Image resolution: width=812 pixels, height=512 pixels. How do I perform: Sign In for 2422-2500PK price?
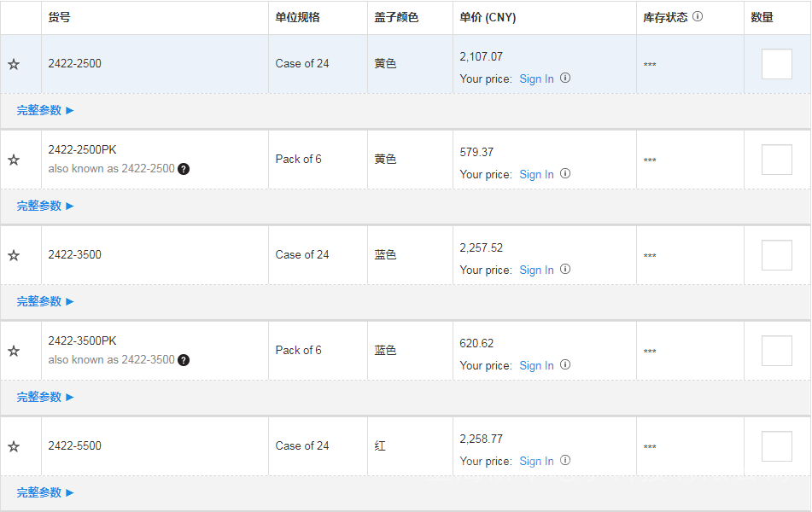click(x=536, y=174)
